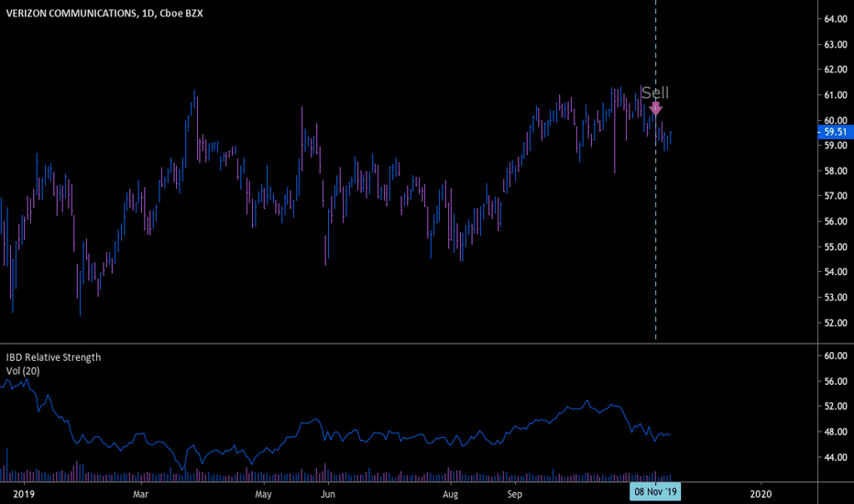854x504 pixels.
Task: Click the 57.00 price axis label
Action: (836, 196)
